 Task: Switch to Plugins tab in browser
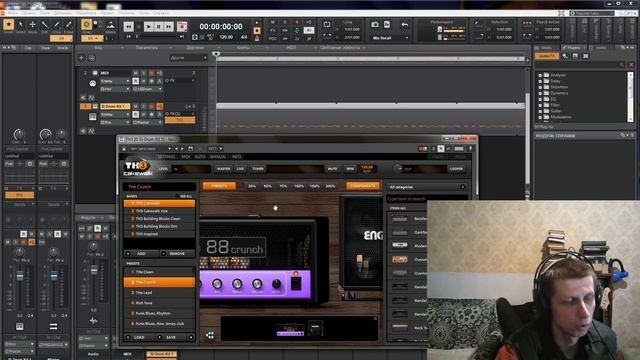point(574,48)
